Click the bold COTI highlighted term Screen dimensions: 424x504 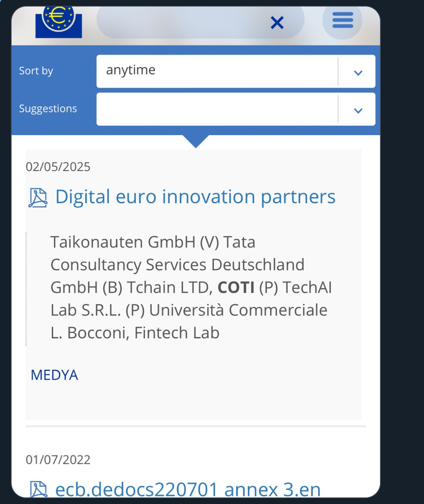[236, 288]
